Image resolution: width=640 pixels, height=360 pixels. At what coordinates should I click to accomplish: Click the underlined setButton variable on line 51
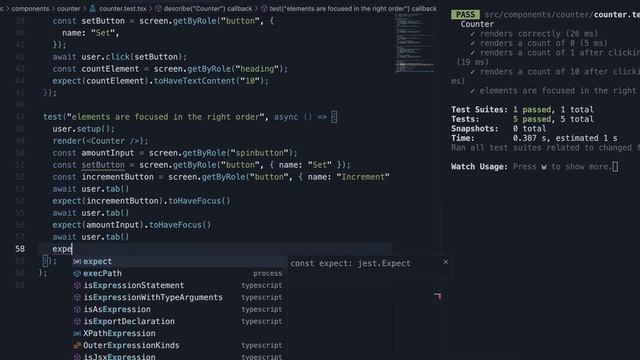103,165
